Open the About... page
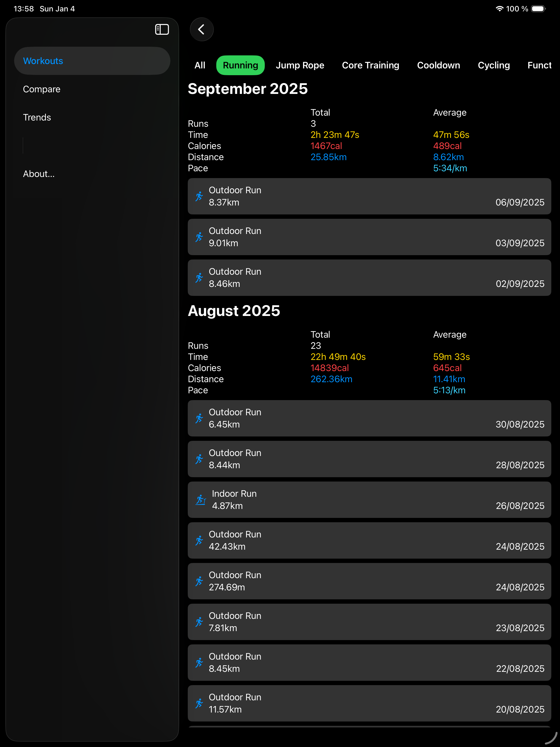Image resolution: width=560 pixels, height=747 pixels. click(x=39, y=174)
